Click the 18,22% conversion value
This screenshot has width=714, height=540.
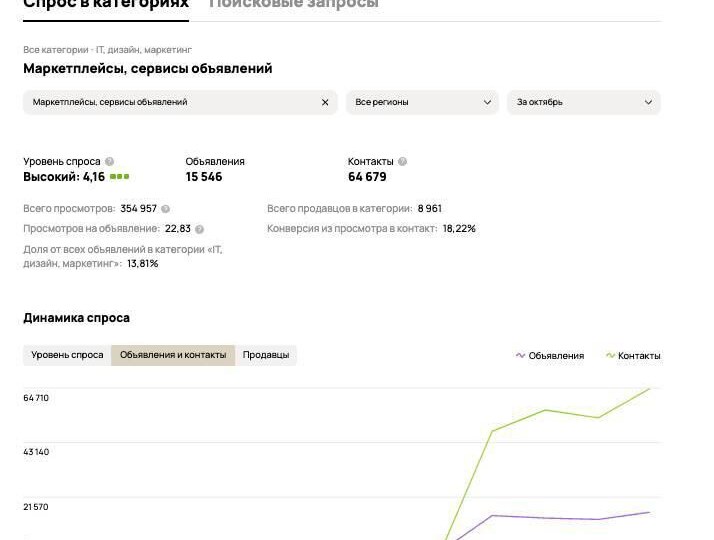[459, 229]
